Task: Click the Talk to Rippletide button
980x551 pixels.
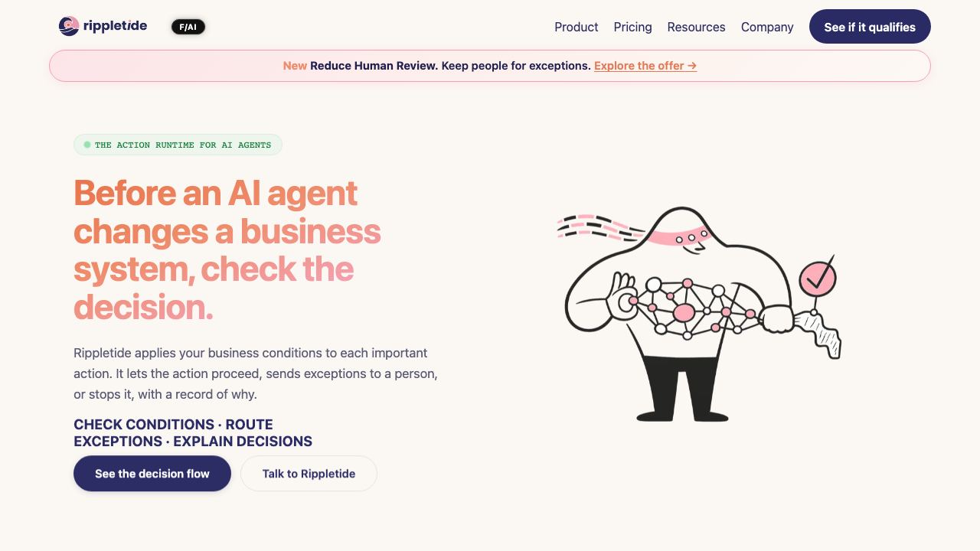Action: click(x=309, y=474)
